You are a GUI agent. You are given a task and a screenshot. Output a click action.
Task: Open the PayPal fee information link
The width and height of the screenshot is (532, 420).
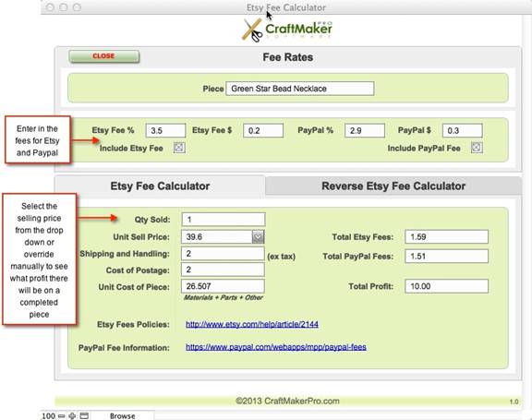[x=276, y=347]
